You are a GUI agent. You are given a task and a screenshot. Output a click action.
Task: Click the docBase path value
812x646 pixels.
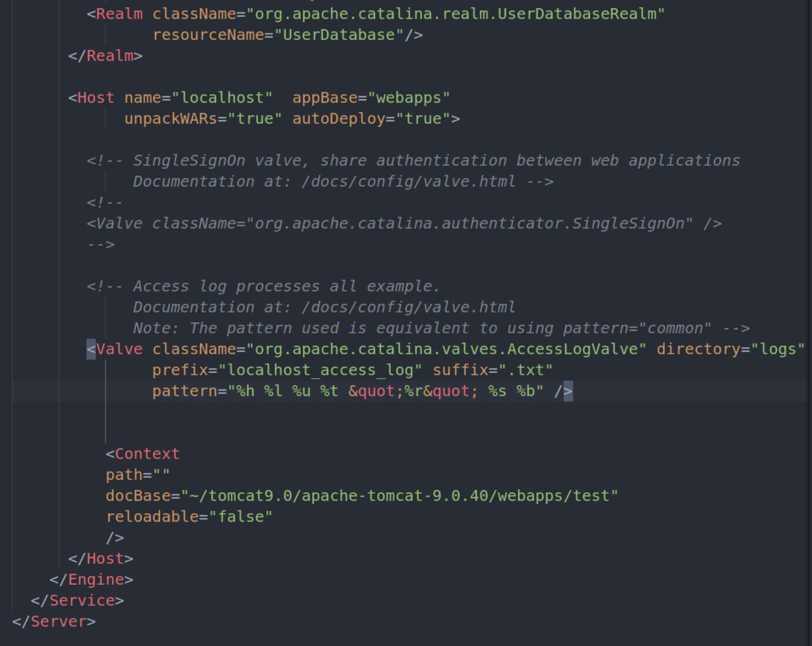pyautogui.click(x=399, y=496)
